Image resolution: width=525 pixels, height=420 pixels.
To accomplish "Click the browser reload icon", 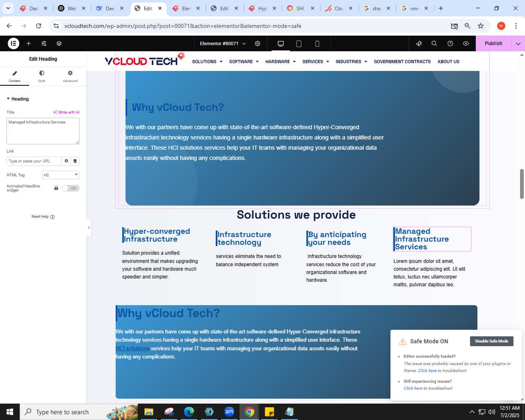I will 39,26.
